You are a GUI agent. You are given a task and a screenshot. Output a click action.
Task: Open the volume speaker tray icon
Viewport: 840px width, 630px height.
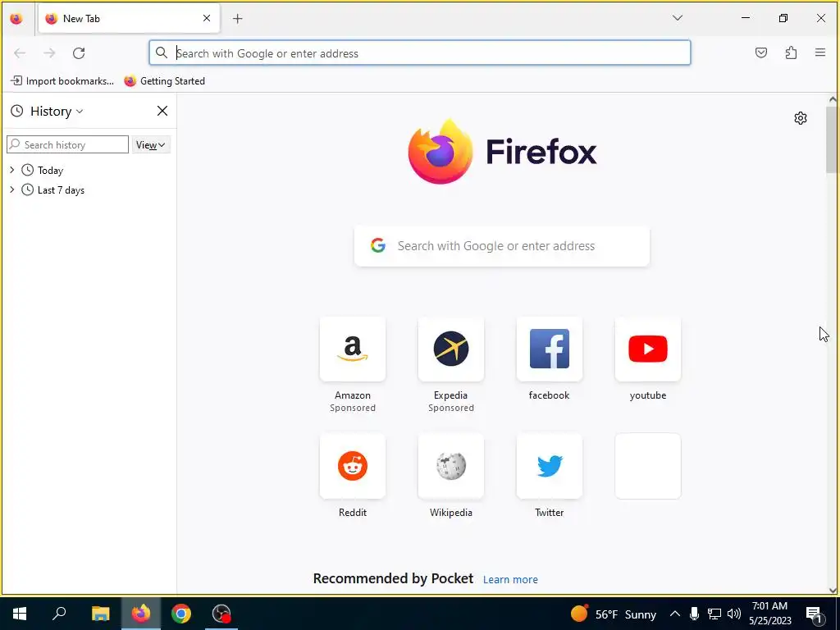tap(734, 614)
